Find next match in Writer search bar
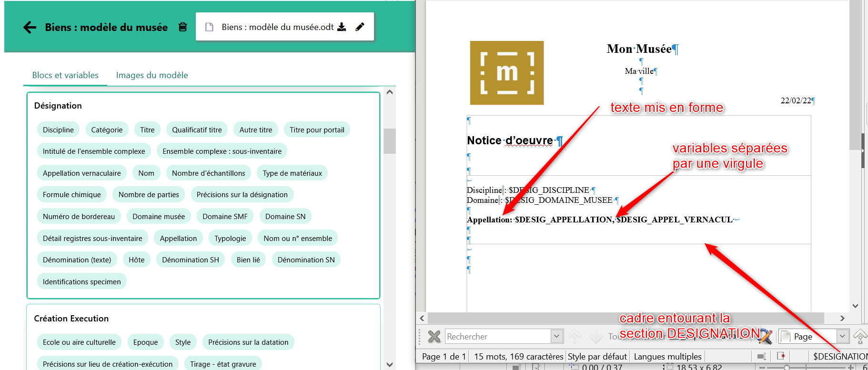Viewport: 868px width, 370px height. (596, 336)
